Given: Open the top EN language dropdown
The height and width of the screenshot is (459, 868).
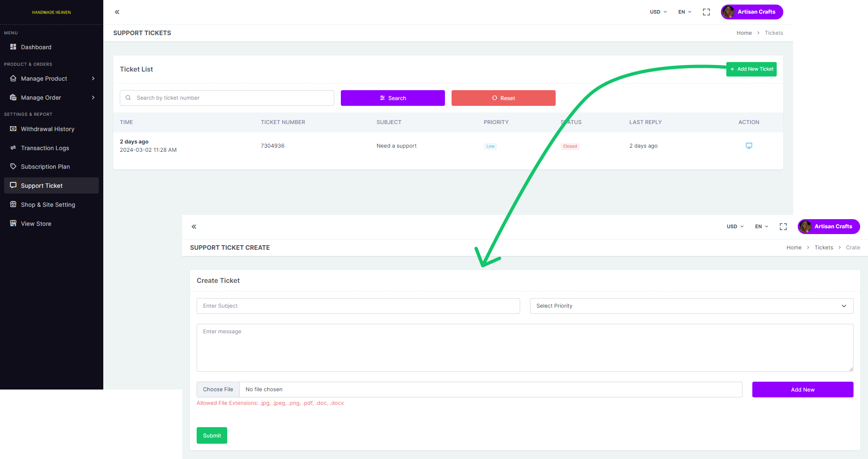Looking at the screenshot, I should point(685,12).
